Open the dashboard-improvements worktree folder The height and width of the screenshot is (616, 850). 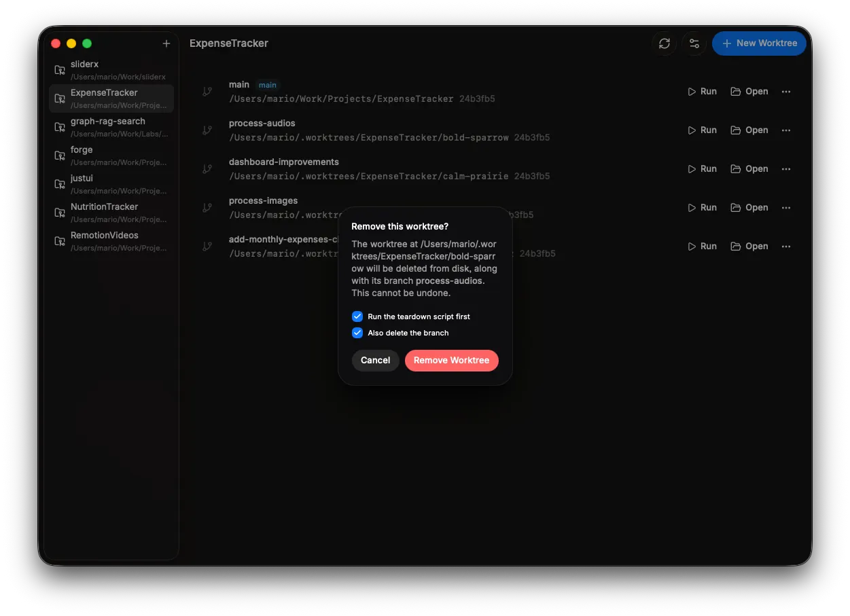click(749, 169)
